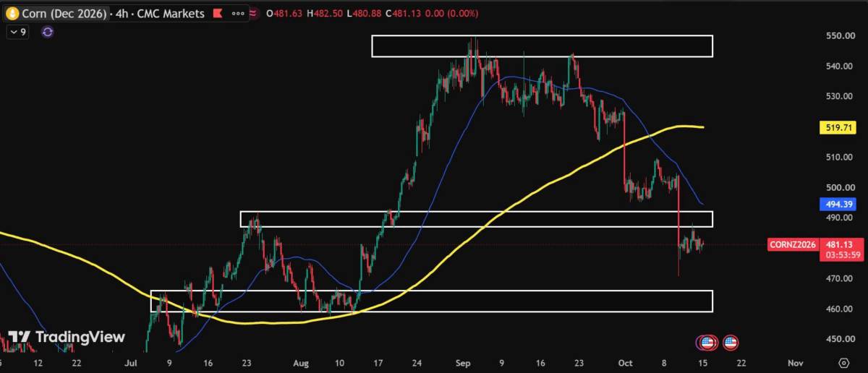Click the overlapping US flag event cluster
Viewport: 868px width, 373px height.
(x=707, y=342)
